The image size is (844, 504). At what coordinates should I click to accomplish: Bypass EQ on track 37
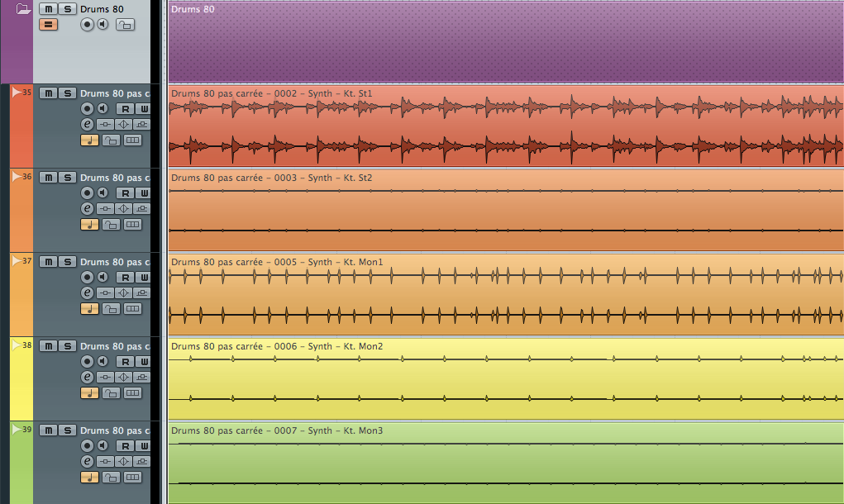[124, 292]
